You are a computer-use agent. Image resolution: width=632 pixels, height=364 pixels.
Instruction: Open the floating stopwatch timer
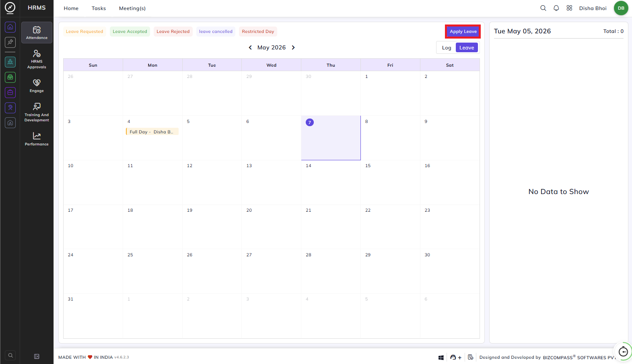[623, 352]
